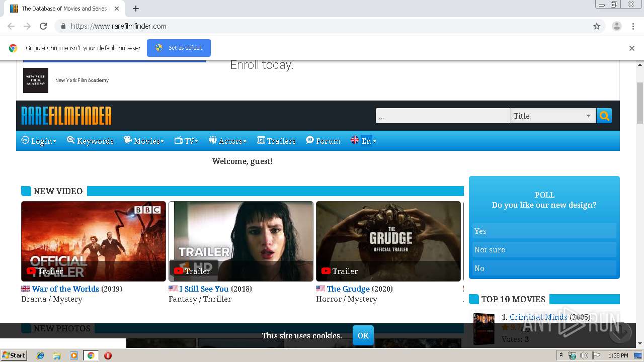644x362 pixels.
Task: Click the Chrome taskbar icon
Action: click(x=91, y=355)
